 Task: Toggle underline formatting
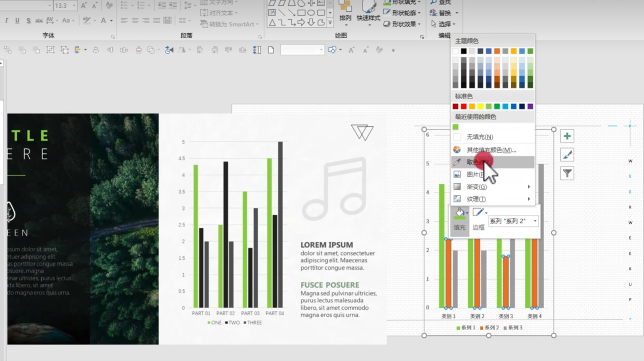pyautogui.click(x=17, y=20)
